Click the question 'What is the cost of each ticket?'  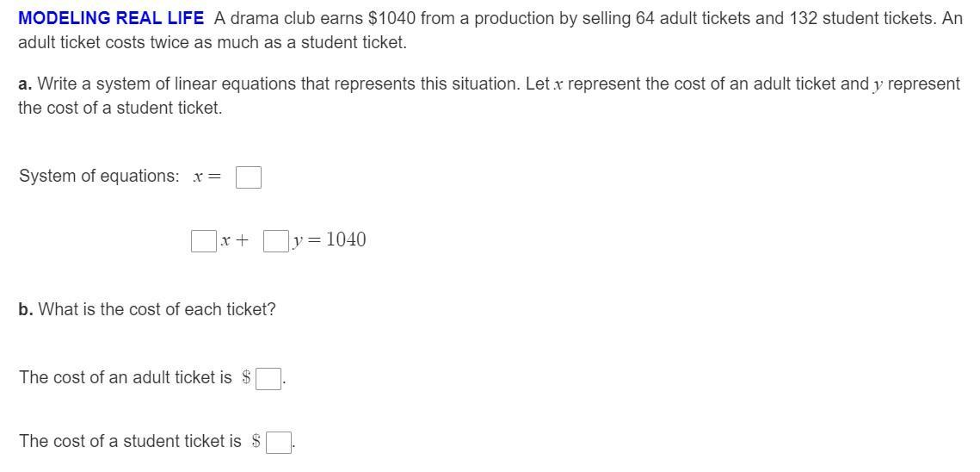tap(157, 310)
